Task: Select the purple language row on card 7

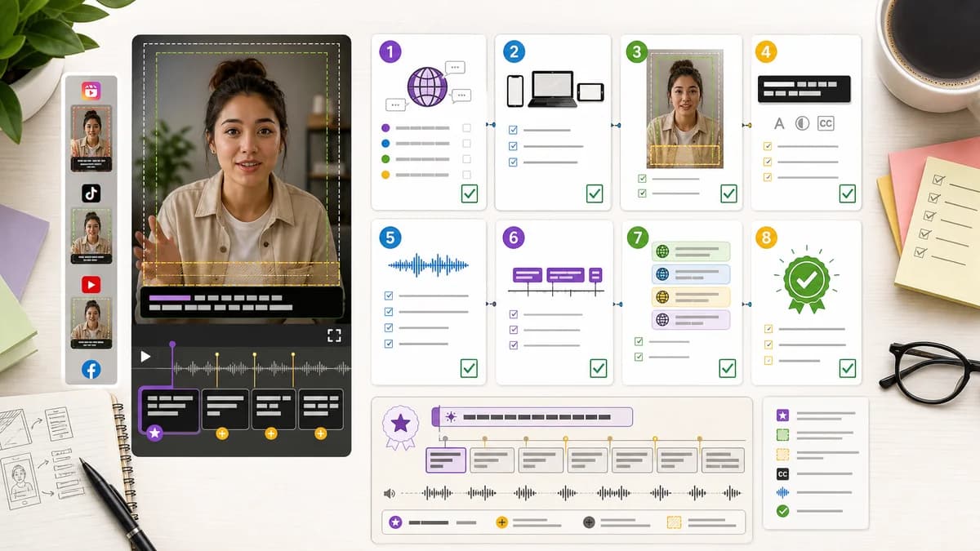Action: (x=691, y=320)
